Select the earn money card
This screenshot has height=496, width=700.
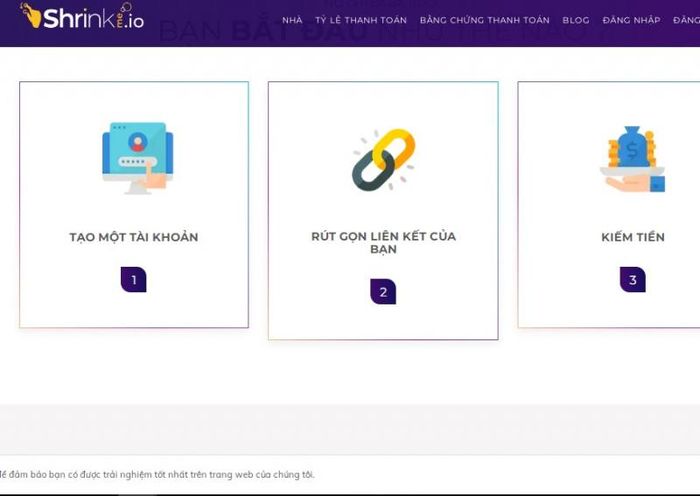pyautogui.click(x=609, y=204)
